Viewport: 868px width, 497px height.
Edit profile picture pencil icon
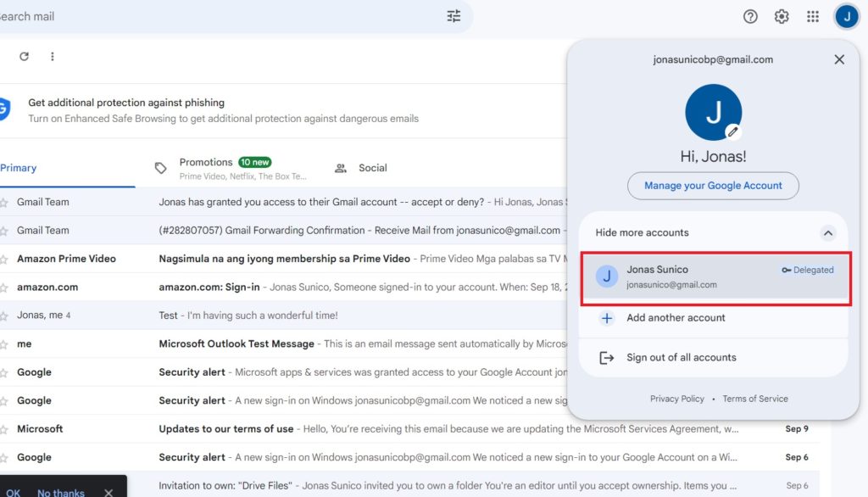733,131
